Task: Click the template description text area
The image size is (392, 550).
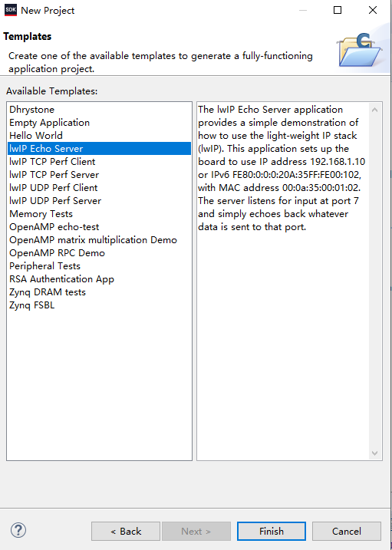Action: [283, 281]
